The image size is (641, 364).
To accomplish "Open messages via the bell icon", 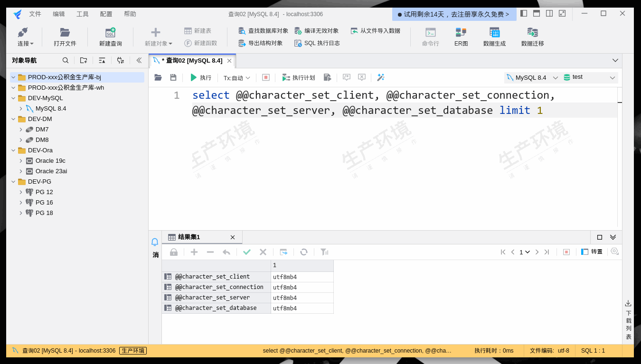I will [x=155, y=242].
